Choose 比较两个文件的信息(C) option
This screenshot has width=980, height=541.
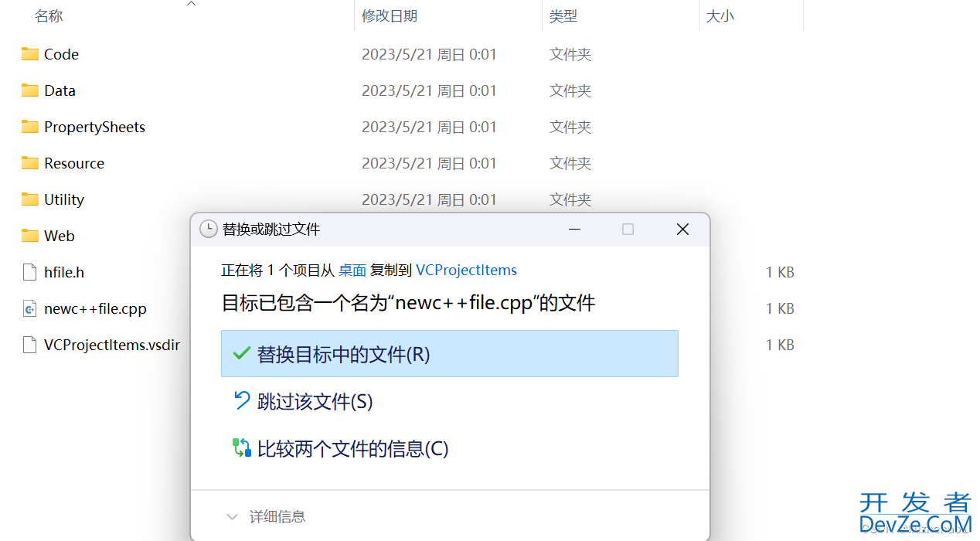(450, 448)
